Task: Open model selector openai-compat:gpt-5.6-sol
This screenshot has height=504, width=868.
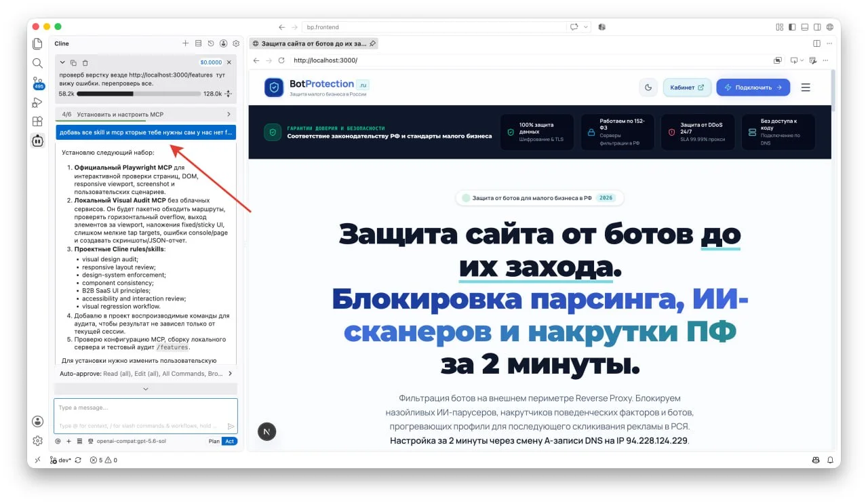Action: coord(132,441)
